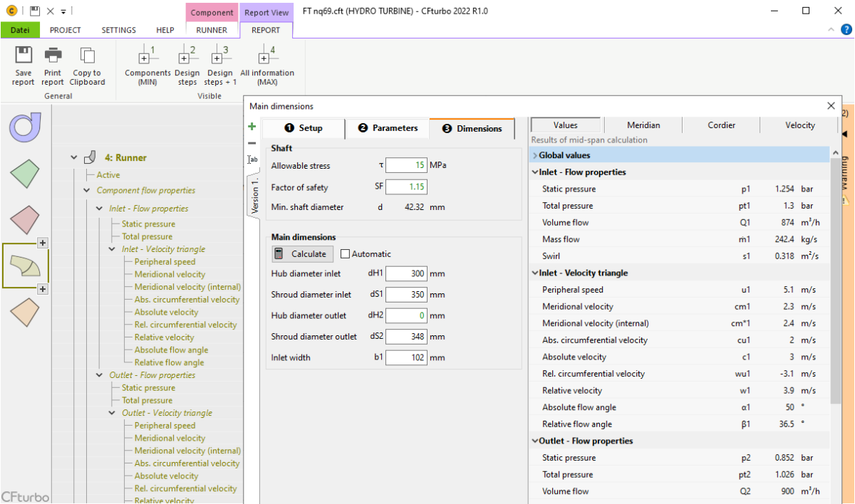The width and height of the screenshot is (855, 504).
Task: Go to the Setup step tab
Action: point(304,128)
